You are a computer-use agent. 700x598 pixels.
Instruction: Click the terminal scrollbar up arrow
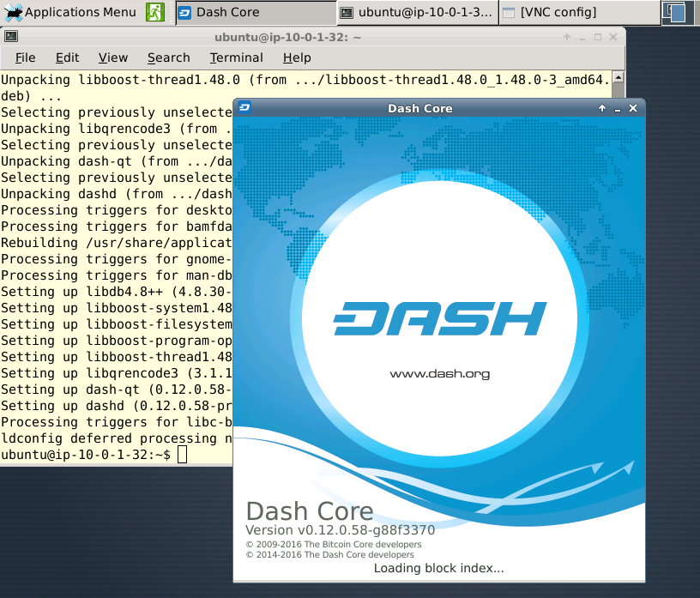[619, 77]
